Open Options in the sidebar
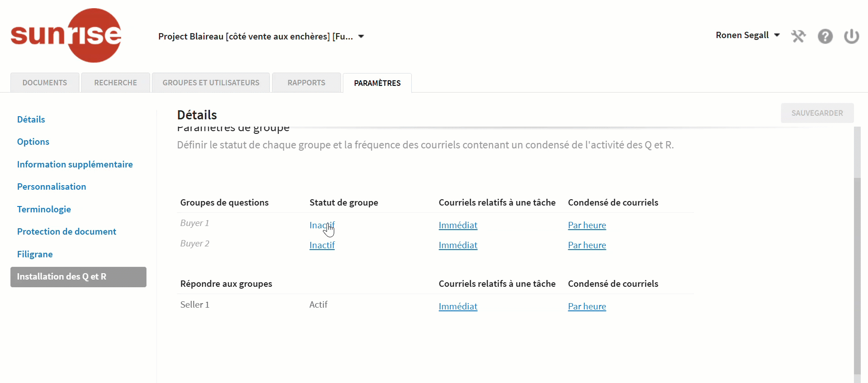This screenshot has width=868, height=383. coord(33,142)
